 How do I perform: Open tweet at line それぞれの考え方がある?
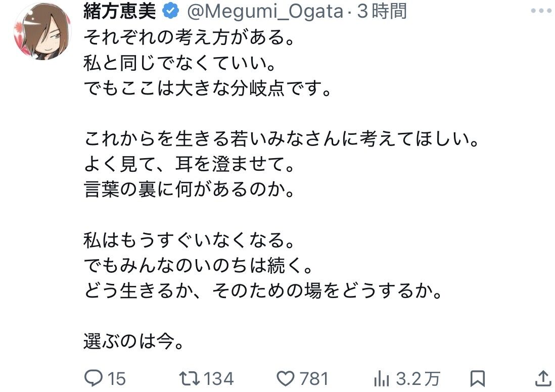190,37
